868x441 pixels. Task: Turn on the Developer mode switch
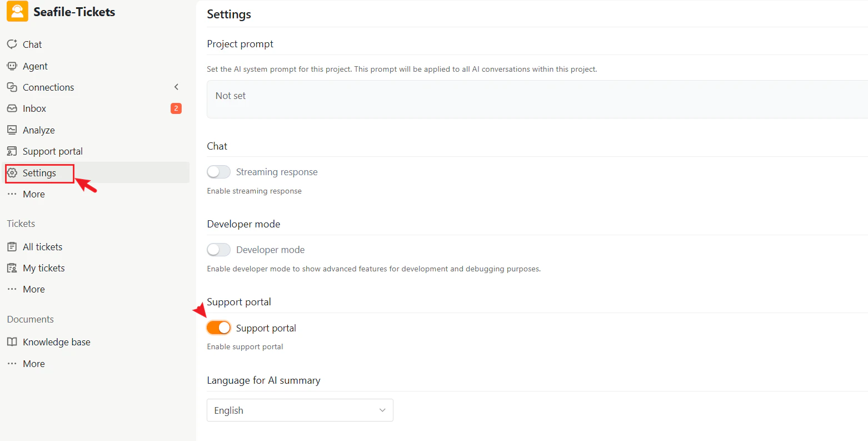coord(218,250)
